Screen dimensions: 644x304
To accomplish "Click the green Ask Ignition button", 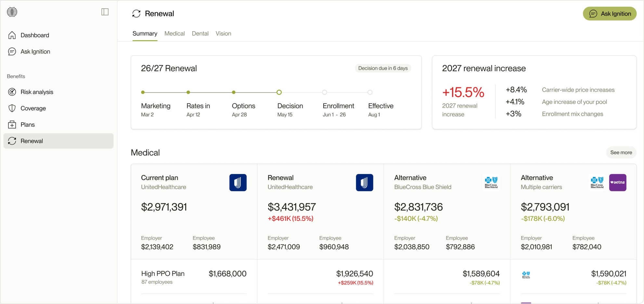I will pos(610,14).
